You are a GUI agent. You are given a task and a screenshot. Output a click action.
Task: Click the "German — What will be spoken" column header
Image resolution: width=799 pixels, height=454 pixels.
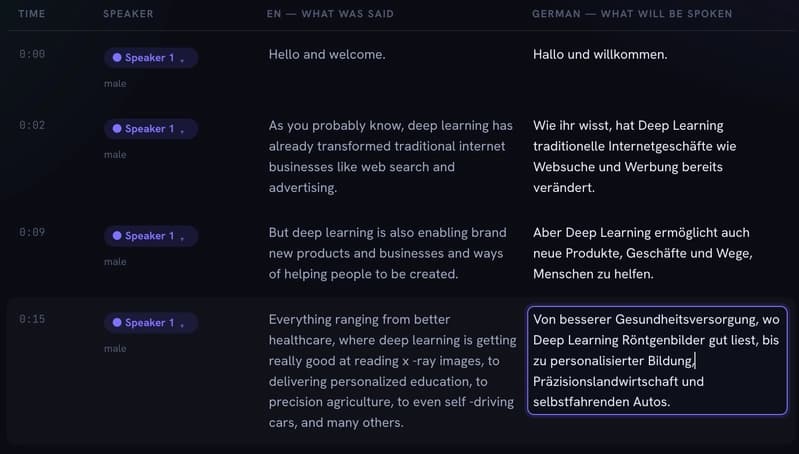coord(632,14)
